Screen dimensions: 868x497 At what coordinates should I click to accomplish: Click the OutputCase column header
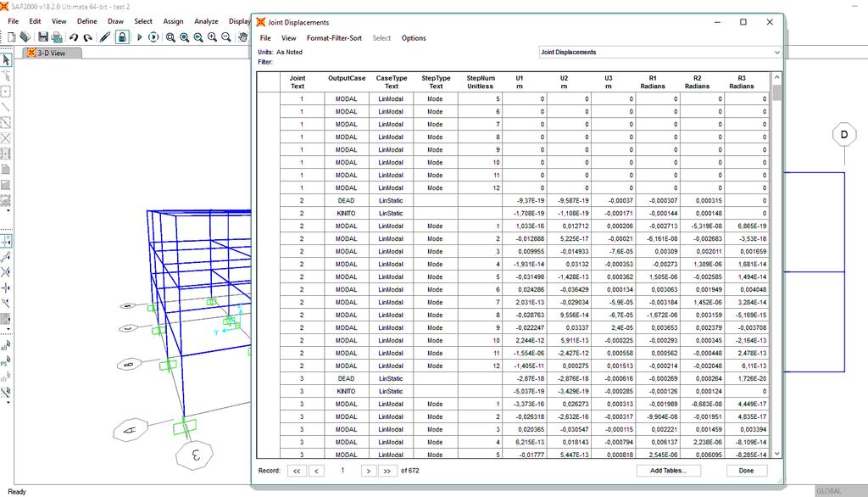(x=347, y=82)
